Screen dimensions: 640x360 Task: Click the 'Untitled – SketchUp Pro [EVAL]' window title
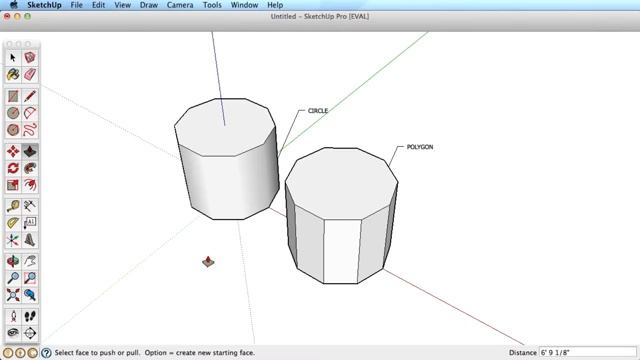pyautogui.click(x=320, y=16)
